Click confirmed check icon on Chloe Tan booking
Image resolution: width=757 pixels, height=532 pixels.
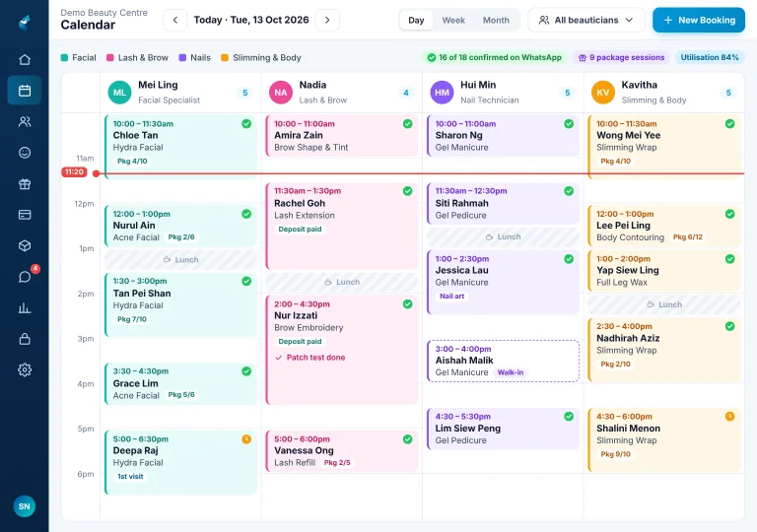pyautogui.click(x=246, y=123)
